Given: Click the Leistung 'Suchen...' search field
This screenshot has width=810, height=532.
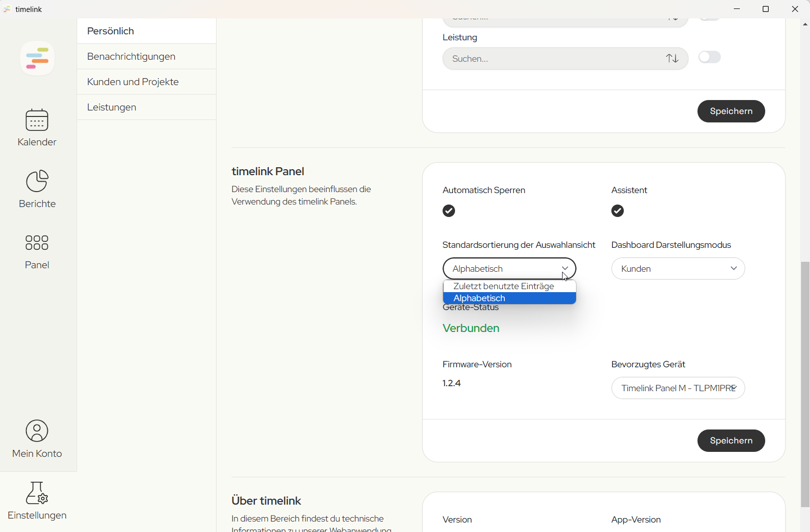Looking at the screenshot, I should click(x=565, y=59).
